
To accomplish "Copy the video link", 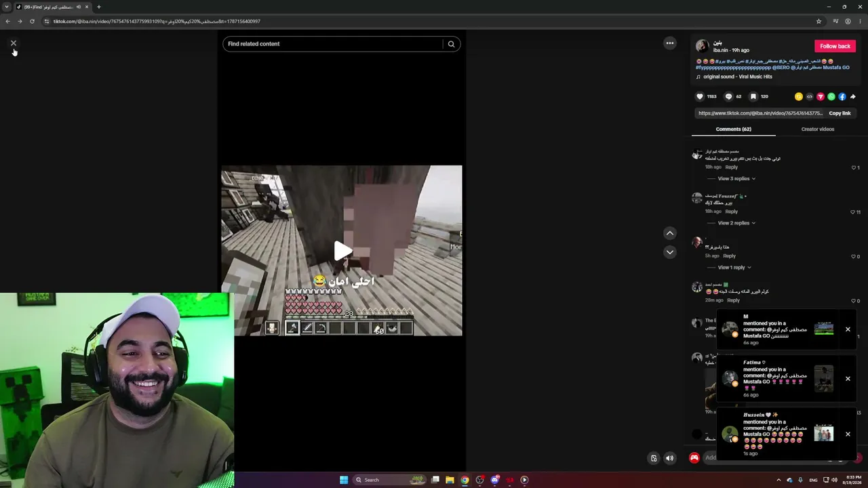I will coord(840,113).
